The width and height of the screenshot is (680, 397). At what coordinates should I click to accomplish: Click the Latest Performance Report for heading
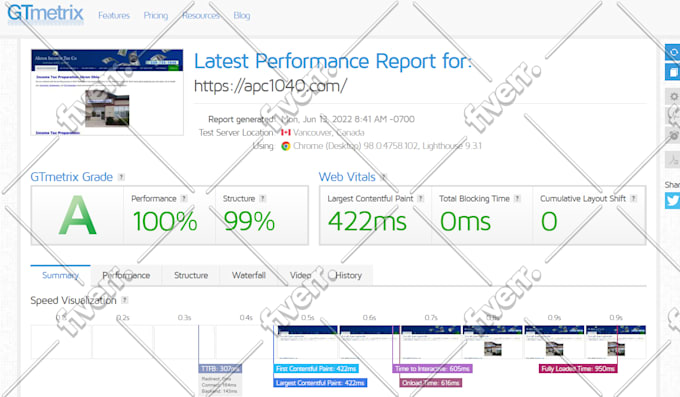tap(333, 61)
